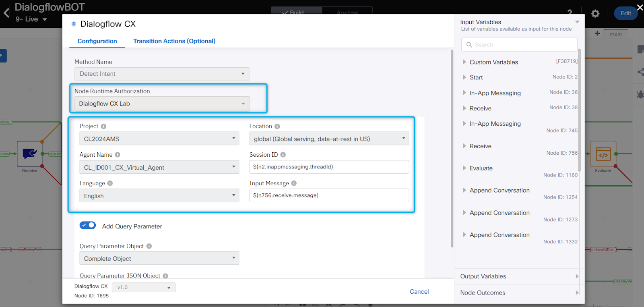Click the info icon next to Language
This screenshot has width=644, height=307.
click(110, 183)
